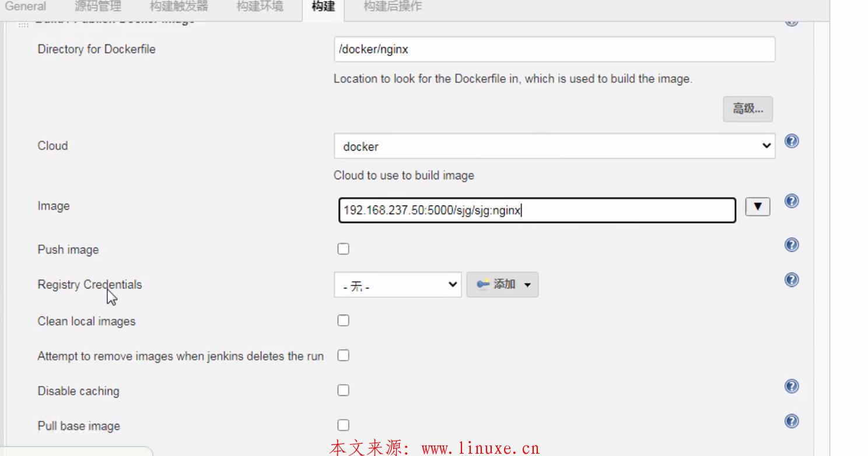Click the key icon on 添加 button
Viewport: 868px width, 456px height.
click(482, 284)
